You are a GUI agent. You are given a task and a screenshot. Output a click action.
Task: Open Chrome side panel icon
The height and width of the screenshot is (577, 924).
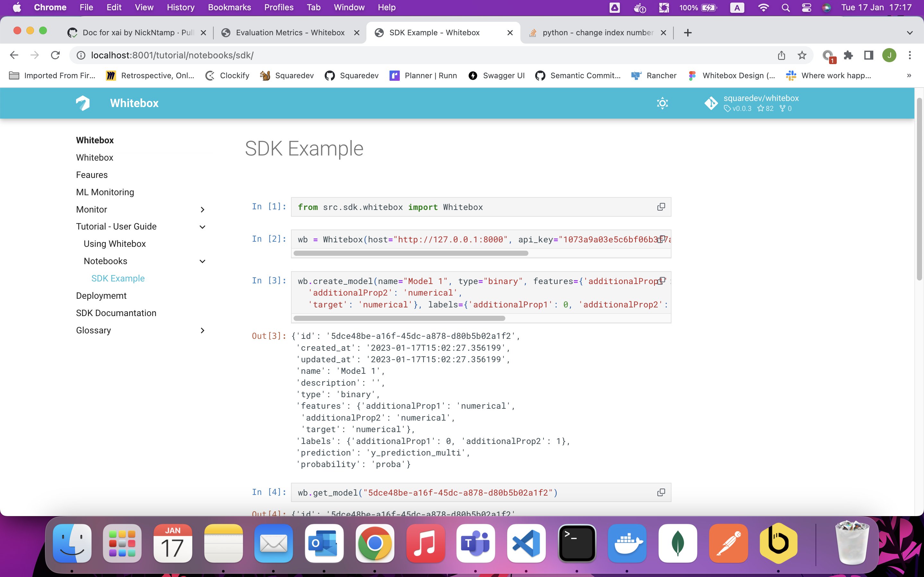click(868, 55)
